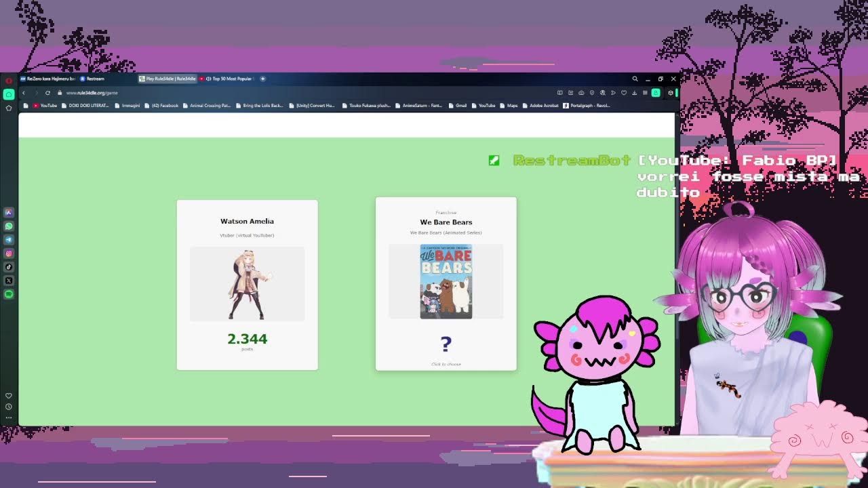Screen dimensions: 868x488
Task: Open the Touko Fukawa plush bookmark
Action: (366, 106)
